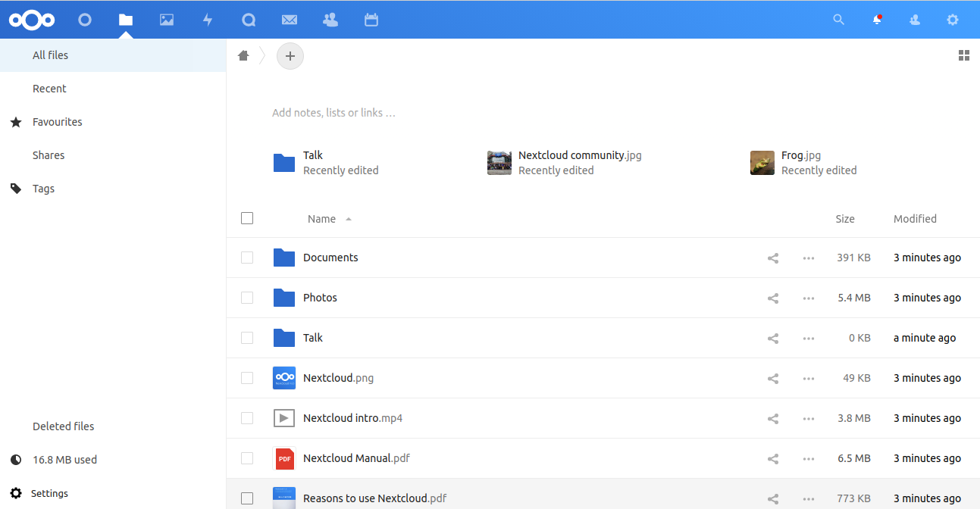Screen dimensions: 980x509
Task: Open Nextcloud intro.mp4 more actions menu
Action: click(x=809, y=419)
